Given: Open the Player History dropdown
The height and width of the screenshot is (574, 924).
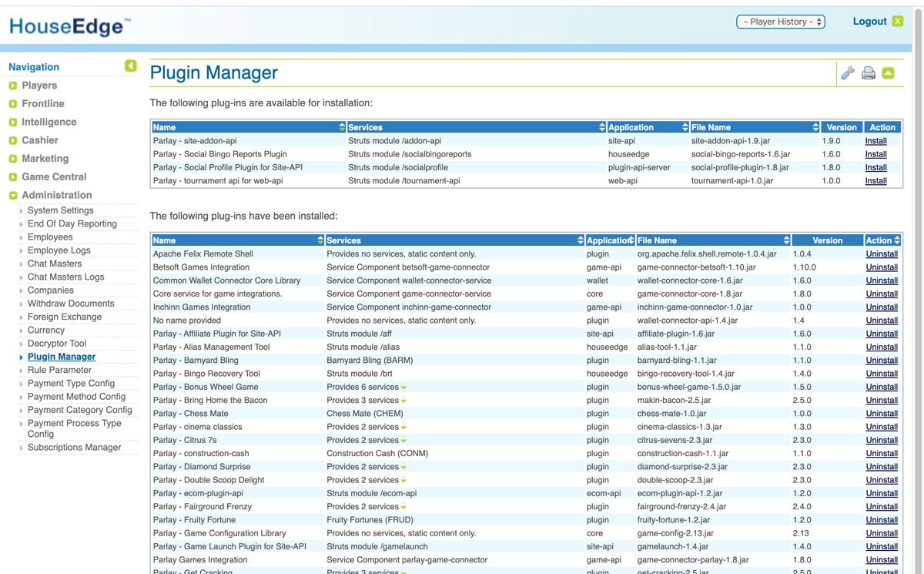Looking at the screenshot, I should 781,22.
